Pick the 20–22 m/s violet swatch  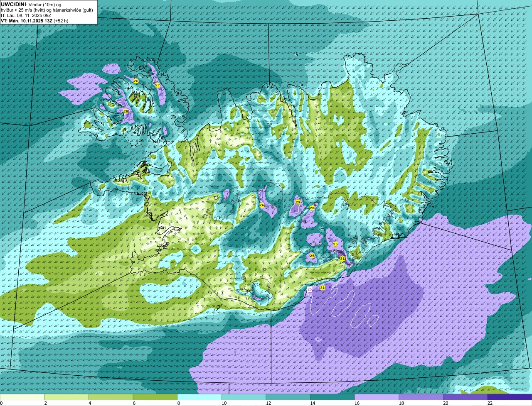click(465, 397)
